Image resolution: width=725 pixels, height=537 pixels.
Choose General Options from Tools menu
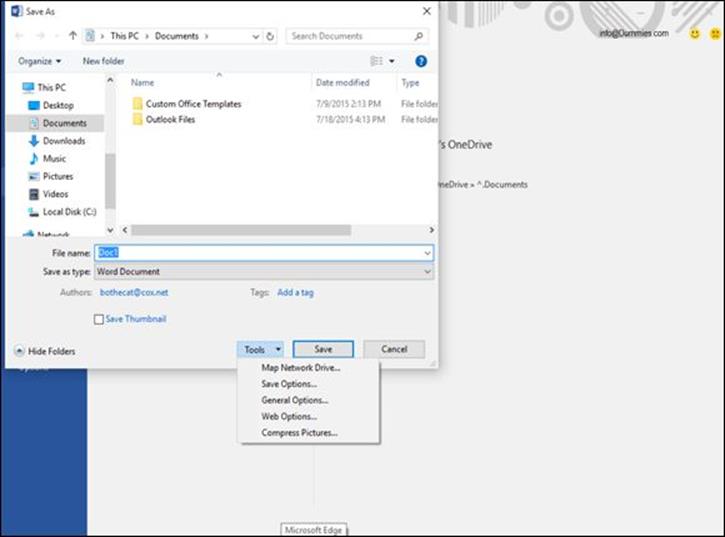point(295,400)
